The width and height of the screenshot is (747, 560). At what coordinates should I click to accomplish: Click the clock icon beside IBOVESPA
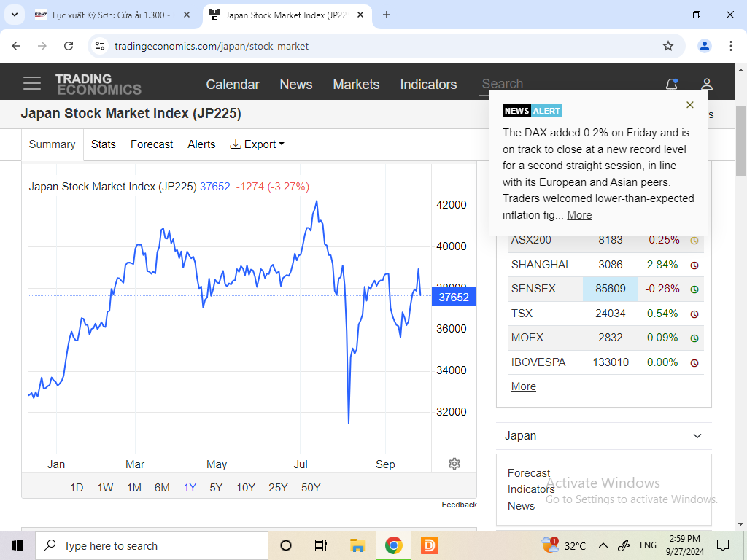tap(694, 363)
